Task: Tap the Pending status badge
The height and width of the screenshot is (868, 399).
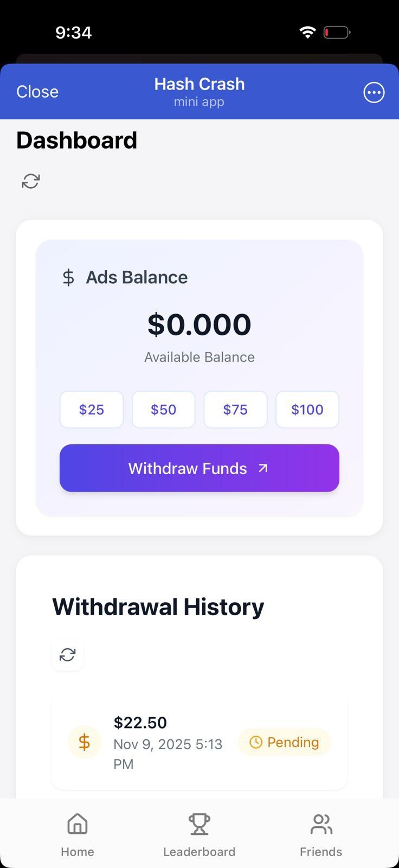Action: point(284,742)
